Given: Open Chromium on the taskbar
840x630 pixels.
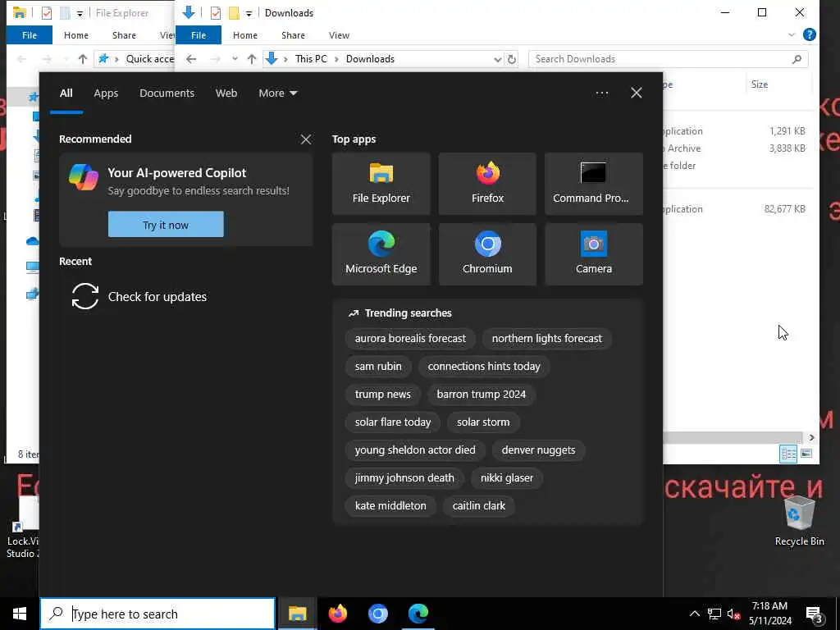Looking at the screenshot, I should click(x=377, y=614).
